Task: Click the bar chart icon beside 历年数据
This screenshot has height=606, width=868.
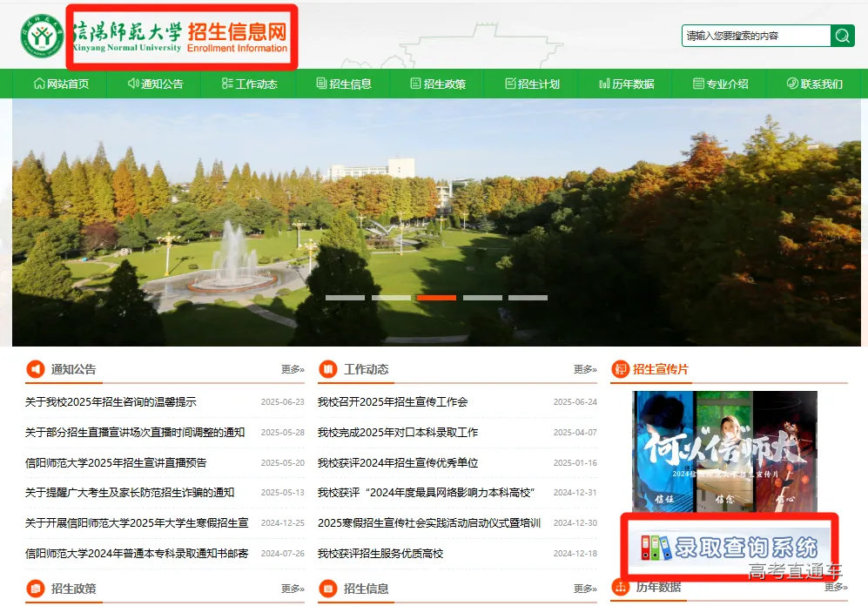Action: click(604, 84)
